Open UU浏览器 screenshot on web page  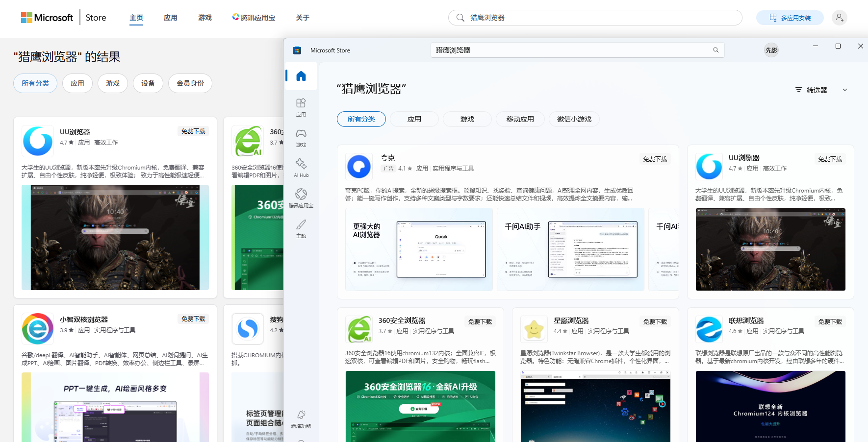115,237
